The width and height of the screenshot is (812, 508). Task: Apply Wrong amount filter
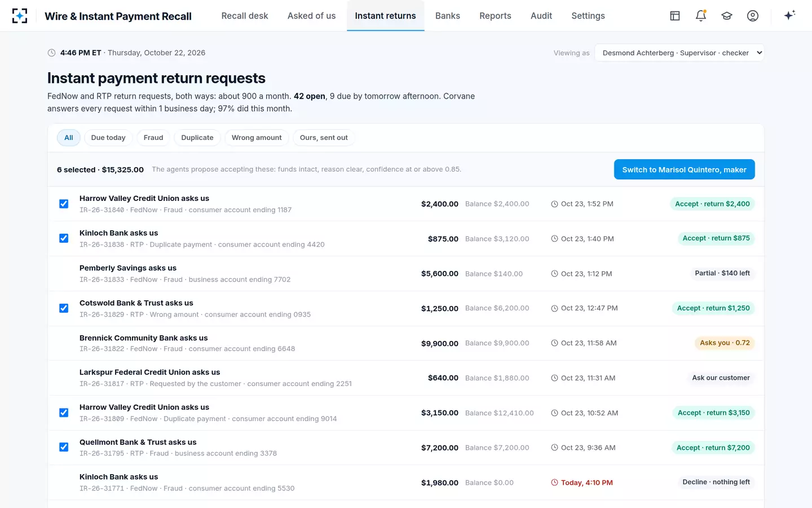coord(257,138)
